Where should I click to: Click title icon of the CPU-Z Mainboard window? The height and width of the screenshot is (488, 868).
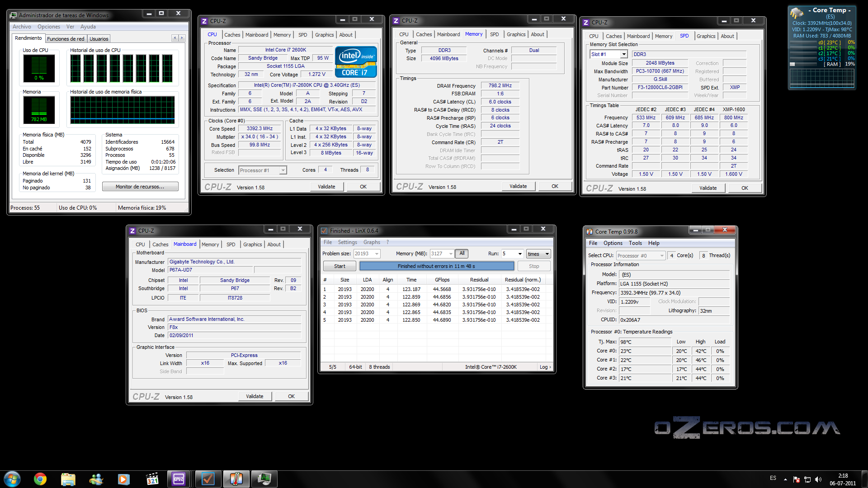pos(132,231)
